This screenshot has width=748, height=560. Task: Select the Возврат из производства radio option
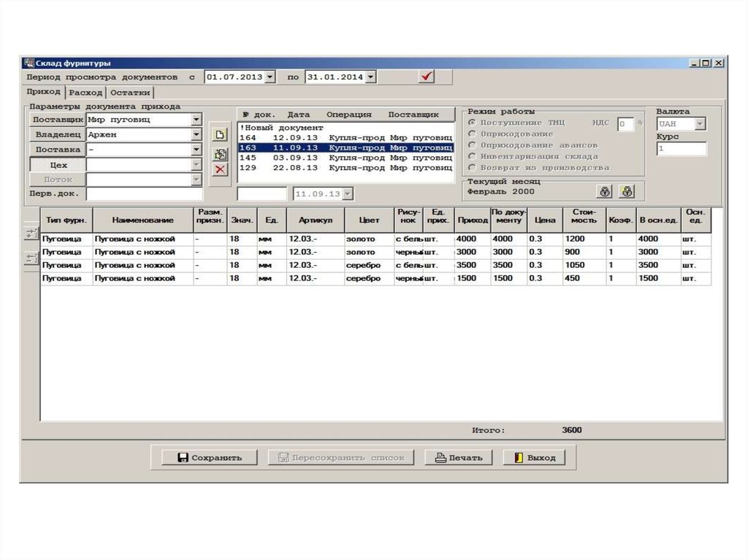coord(473,168)
